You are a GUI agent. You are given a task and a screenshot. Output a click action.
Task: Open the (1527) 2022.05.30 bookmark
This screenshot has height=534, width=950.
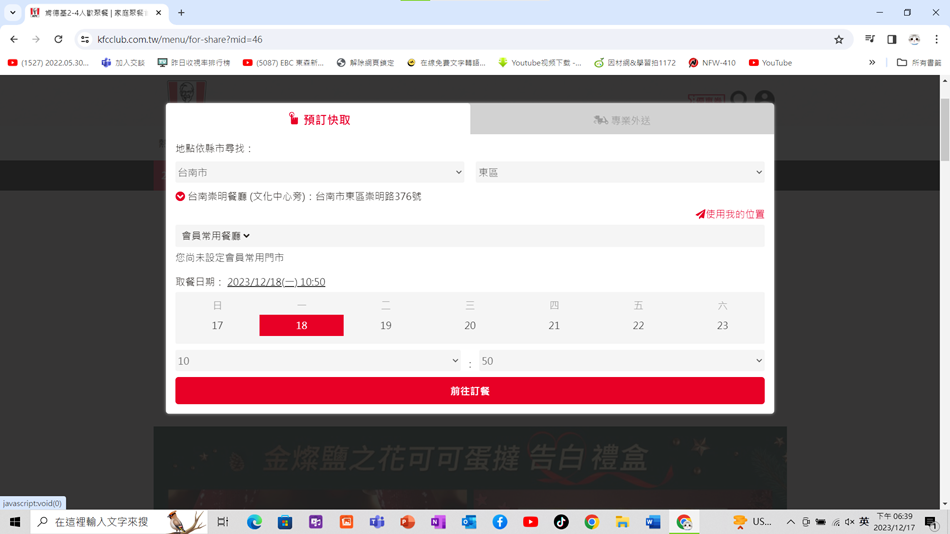tap(48, 62)
